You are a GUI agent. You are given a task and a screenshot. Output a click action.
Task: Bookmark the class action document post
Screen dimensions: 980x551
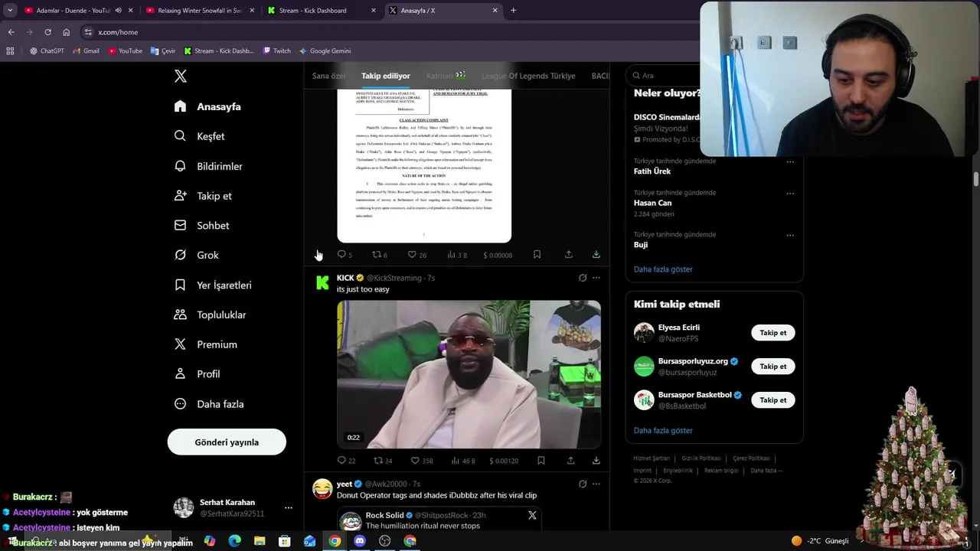click(537, 255)
